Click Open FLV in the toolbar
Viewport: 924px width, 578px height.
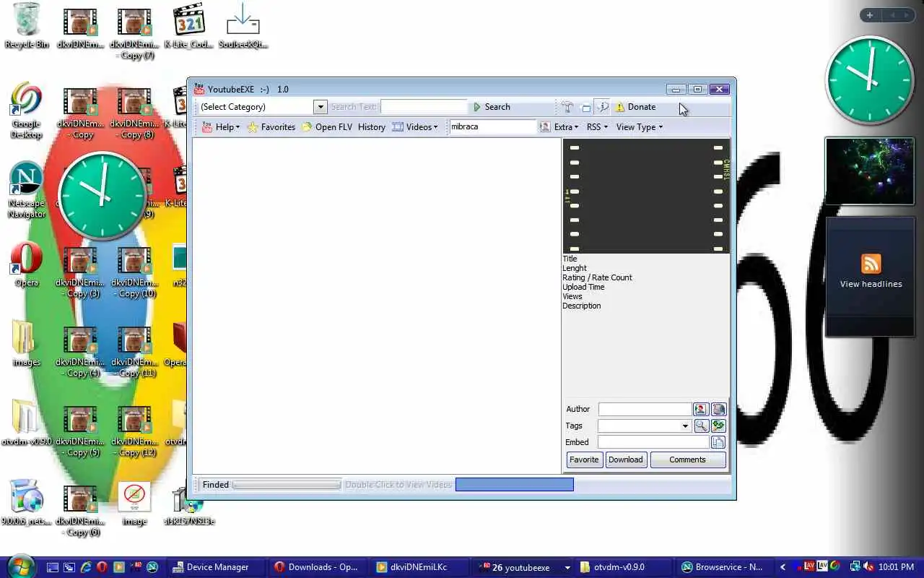326,127
